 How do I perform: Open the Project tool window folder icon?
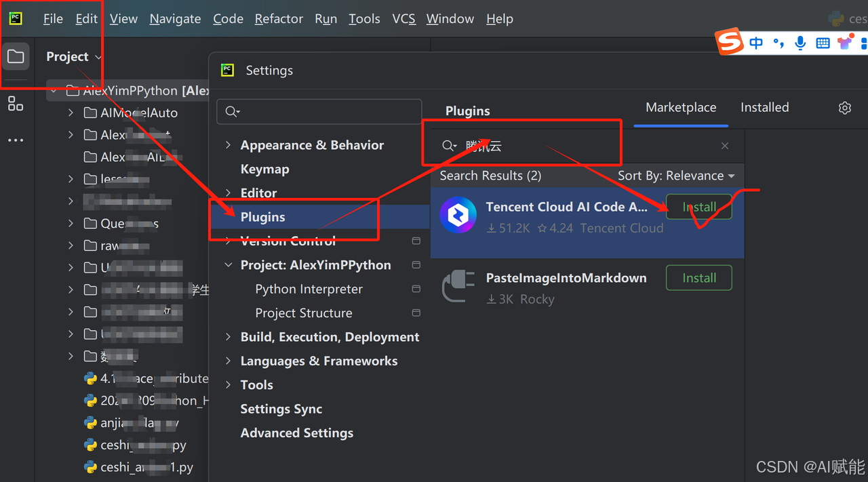(16, 56)
